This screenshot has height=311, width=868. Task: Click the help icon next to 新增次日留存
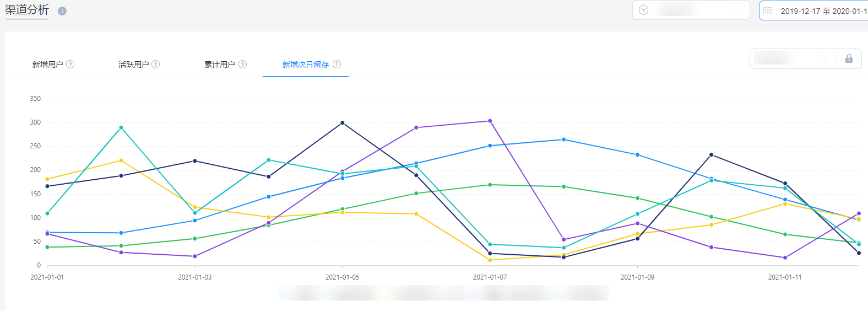pyautogui.click(x=337, y=65)
